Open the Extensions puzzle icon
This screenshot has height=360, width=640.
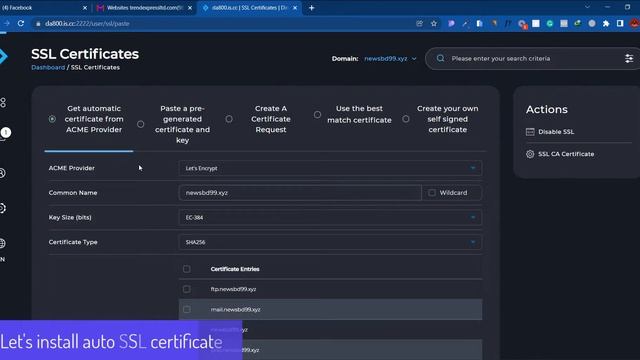[606, 24]
